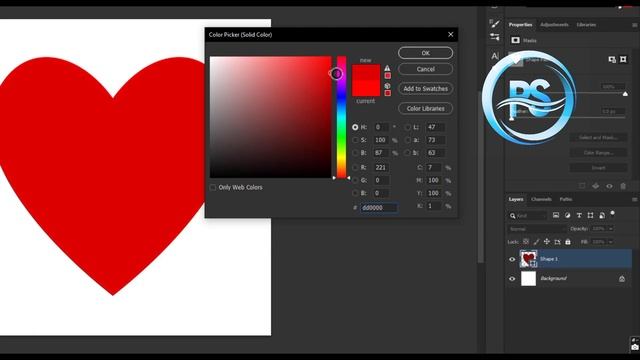Click the apply mask icon

tap(596, 186)
